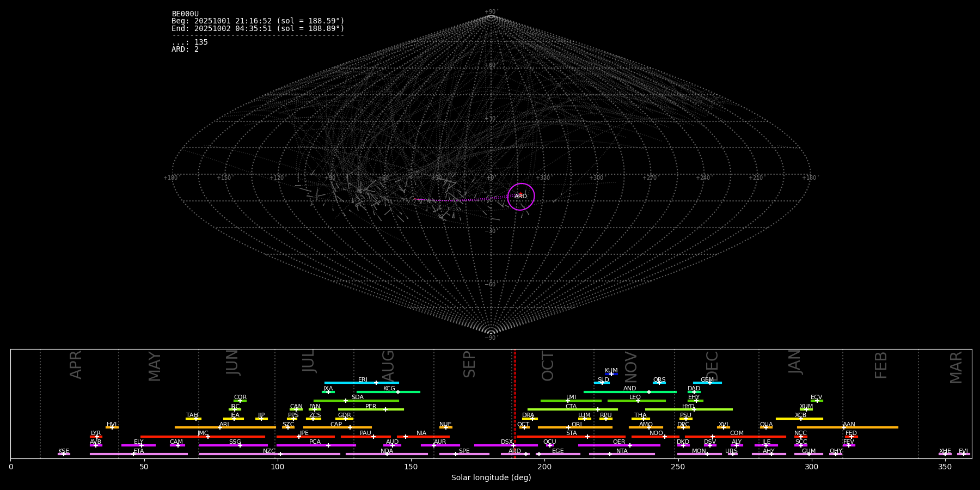Click the FEB month label
The width and height of the screenshot is (980, 490).
pyautogui.click(x=881, y=365)
